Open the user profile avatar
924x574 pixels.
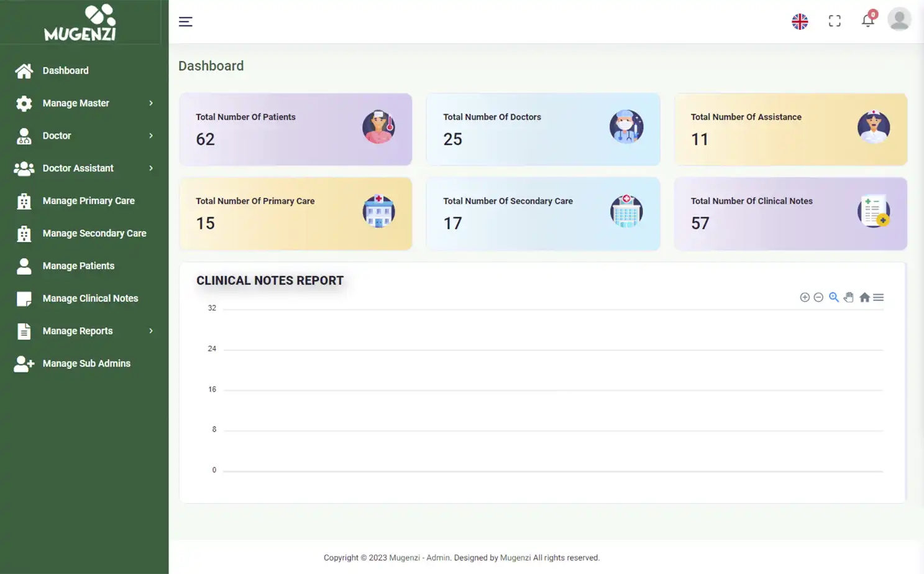coord(899,19)
